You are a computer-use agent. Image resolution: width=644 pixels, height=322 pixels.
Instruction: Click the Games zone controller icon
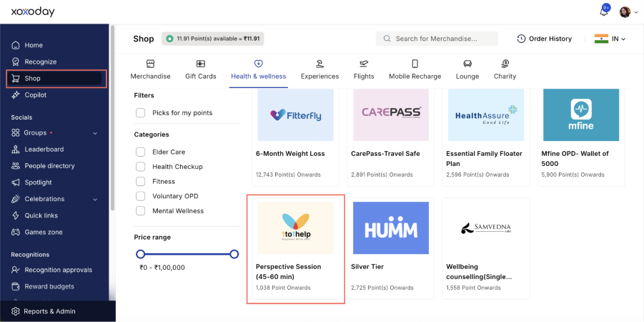tap(16, 232)
